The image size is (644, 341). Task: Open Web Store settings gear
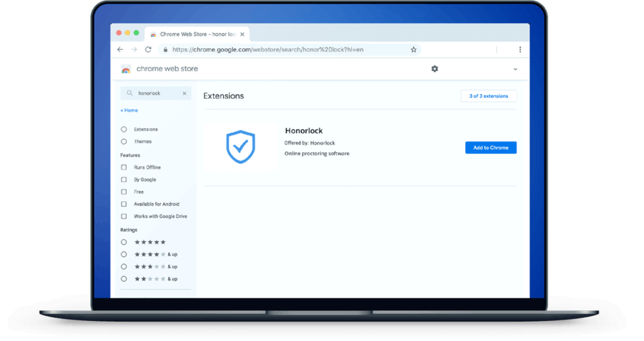coord(435,69)
